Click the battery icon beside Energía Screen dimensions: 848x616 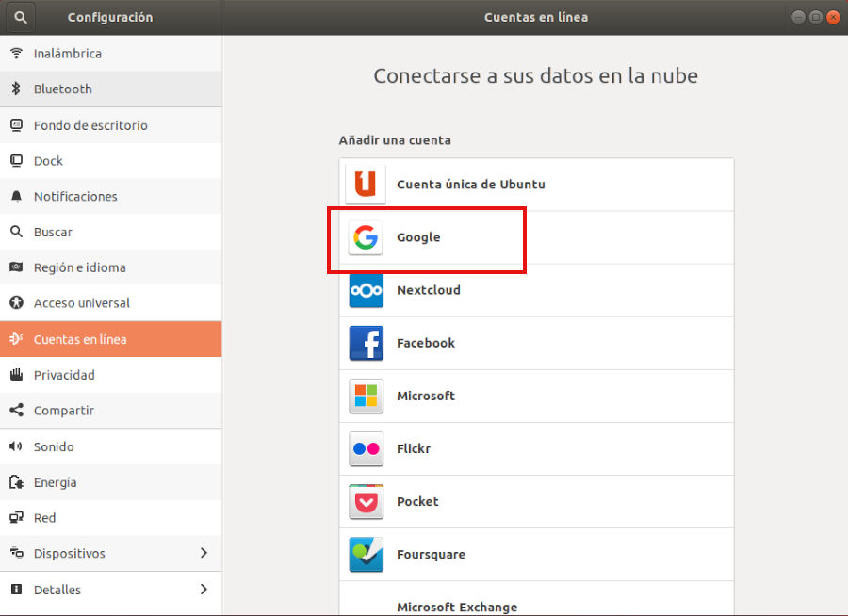pyautogui.click(x=17, y=482)
